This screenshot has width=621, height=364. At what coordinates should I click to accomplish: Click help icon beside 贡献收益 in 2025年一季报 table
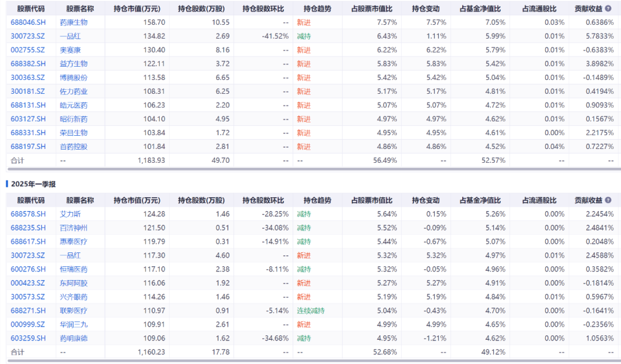point(608,200)
